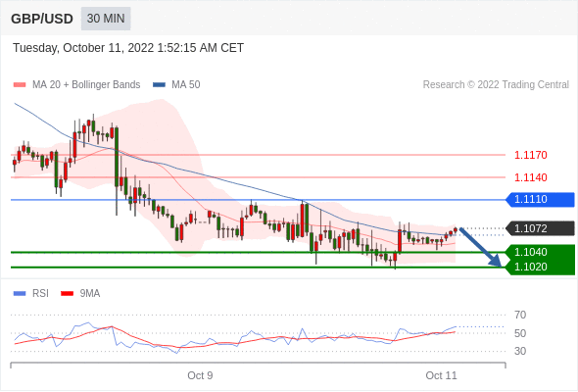Screen dimensions: 578x392
Task: Click the RSI 70 scale value
Action: pyautogui.click(x=520, y=315)
